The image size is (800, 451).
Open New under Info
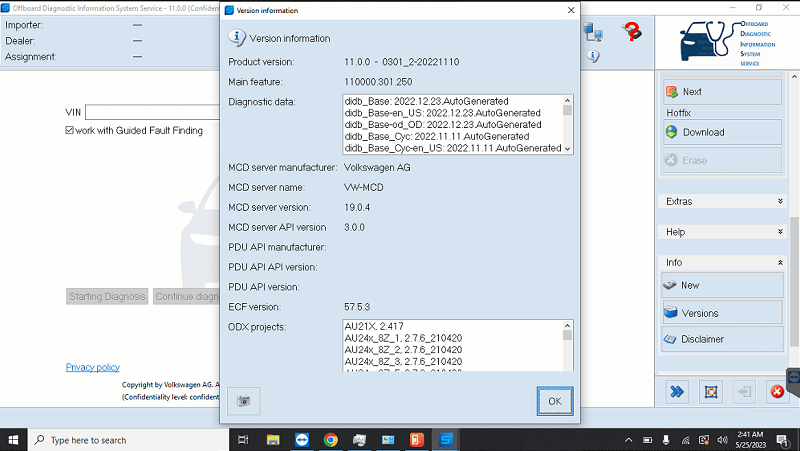[x=722, y=285]
